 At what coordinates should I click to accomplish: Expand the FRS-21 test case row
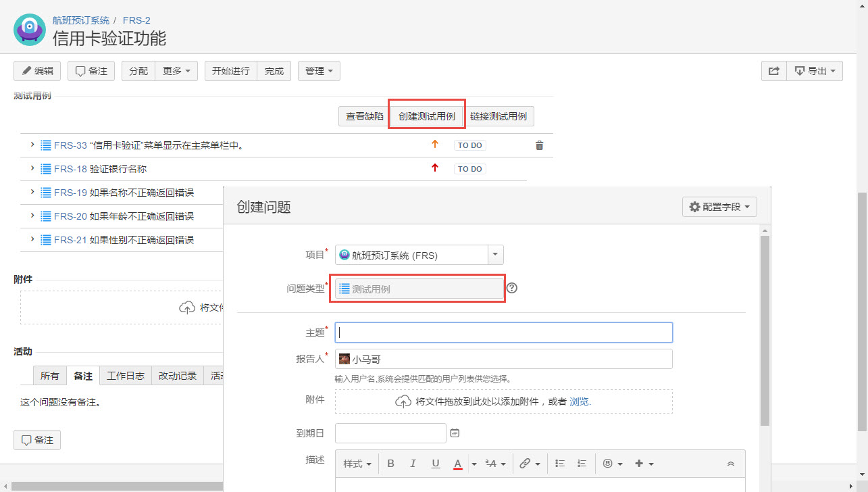tap(32, 240)
